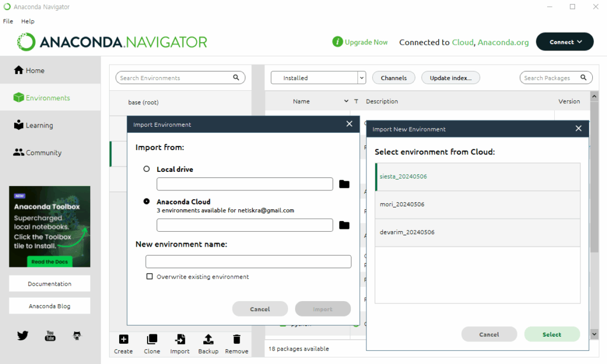Expand the Installed packages filter dropdown
The image size is (607, 364).
tap(362, 78)
